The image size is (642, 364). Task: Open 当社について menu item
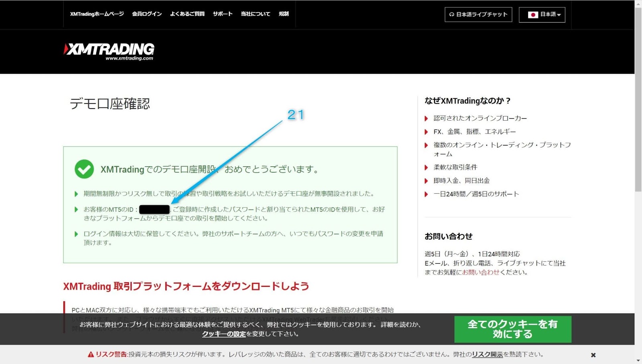(256, 14)
